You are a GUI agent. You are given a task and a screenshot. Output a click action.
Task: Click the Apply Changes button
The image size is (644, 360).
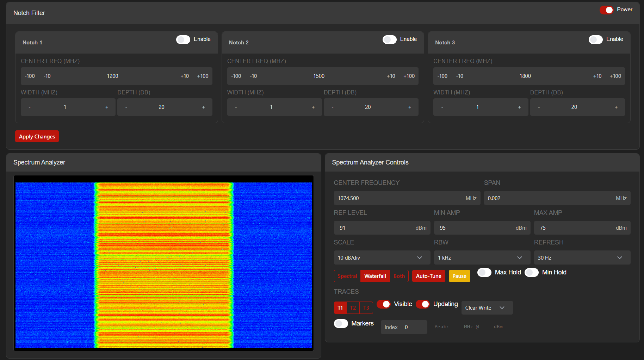coord(37,136)
